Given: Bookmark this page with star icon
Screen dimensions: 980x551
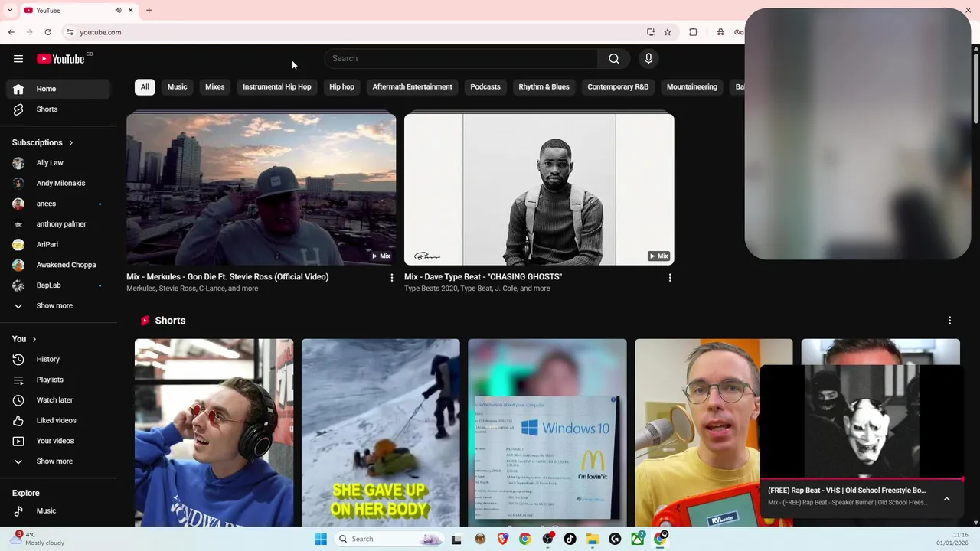Looking at the screenshot, I should pyautogui.click(x=668, y=32).
